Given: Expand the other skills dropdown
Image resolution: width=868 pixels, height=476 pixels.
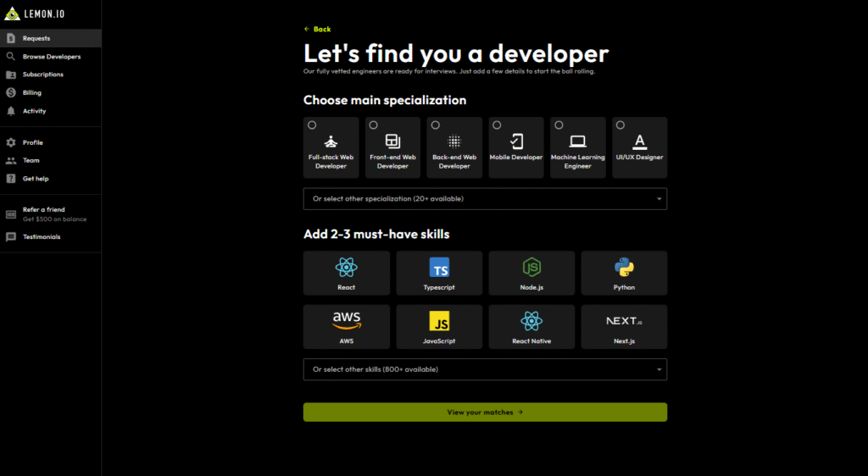Looking at the screenshot, I should coord(485,369).
